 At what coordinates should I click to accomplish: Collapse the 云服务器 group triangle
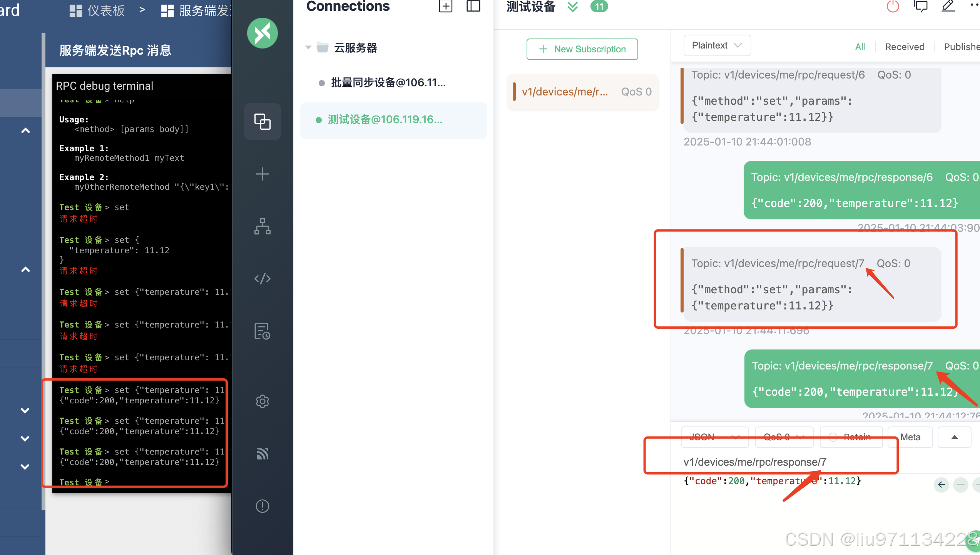308,48
